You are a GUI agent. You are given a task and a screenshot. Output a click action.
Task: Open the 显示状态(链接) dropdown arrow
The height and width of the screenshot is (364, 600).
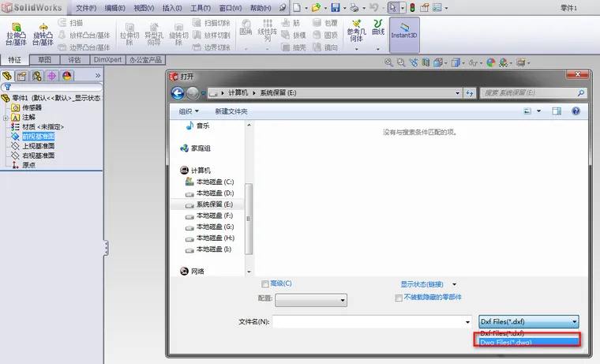(454, 284)
